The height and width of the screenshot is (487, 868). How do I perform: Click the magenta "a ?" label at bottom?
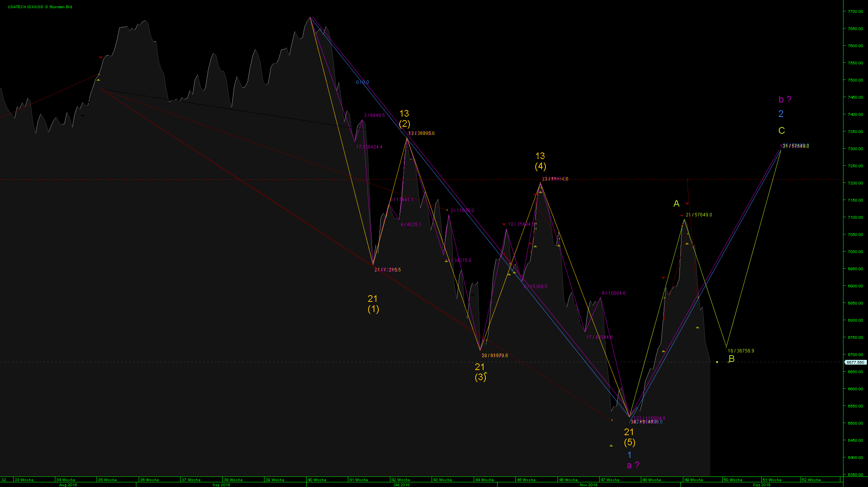pyautogui.click(x=633, y=465)
